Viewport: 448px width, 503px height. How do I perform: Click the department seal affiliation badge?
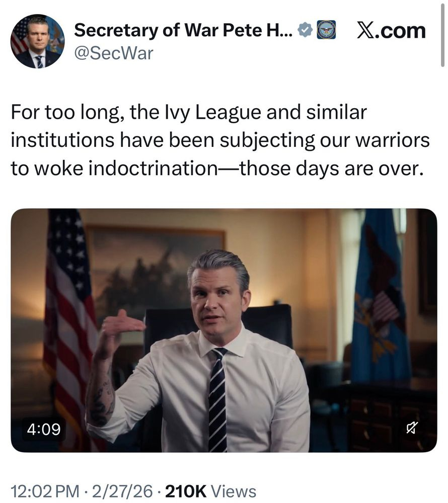tap(326, 31)
